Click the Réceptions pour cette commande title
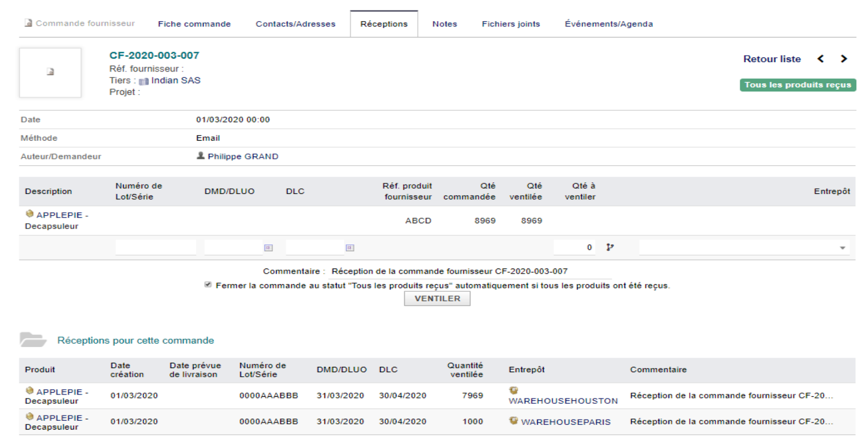Viewport: 868px width, 446px height. 135,340
